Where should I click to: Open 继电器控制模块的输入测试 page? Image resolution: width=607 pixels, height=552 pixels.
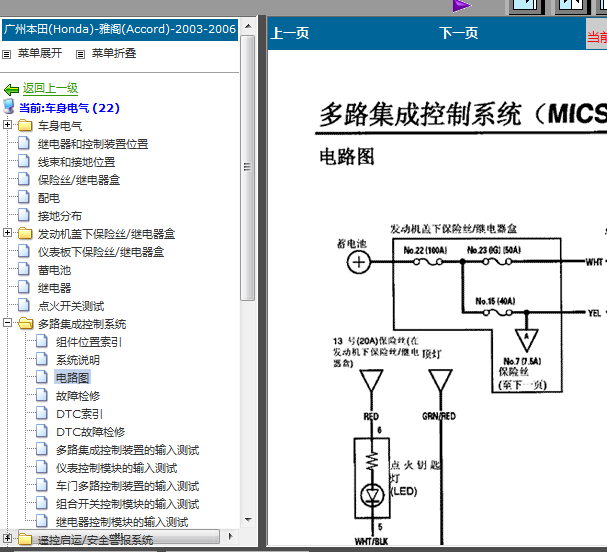click(x=122, y=522)
